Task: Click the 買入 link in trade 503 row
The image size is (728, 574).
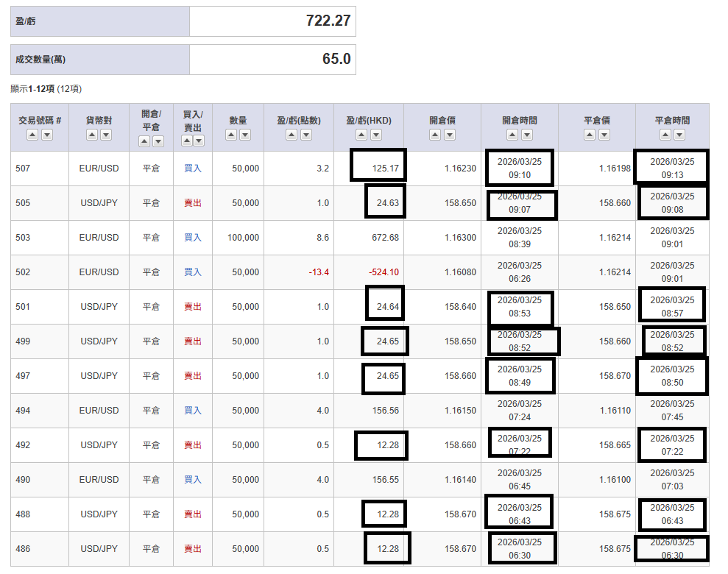Action: click(193, 238)
